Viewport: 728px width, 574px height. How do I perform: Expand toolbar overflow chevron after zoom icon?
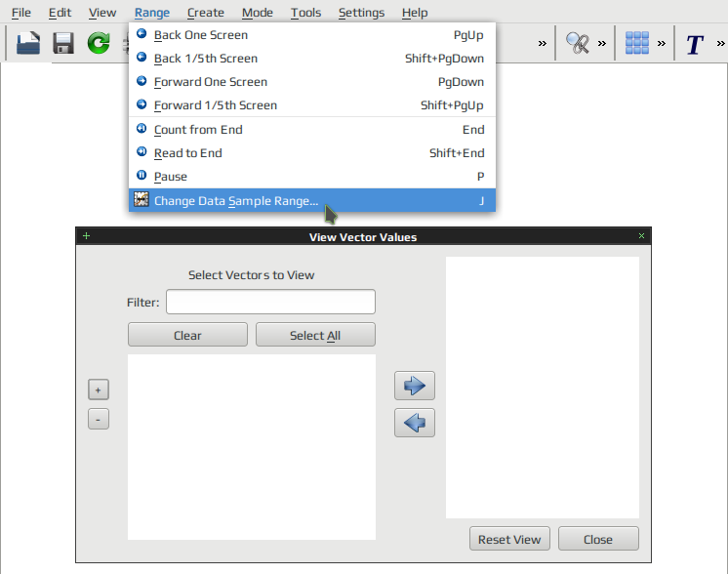coord(602,44)
